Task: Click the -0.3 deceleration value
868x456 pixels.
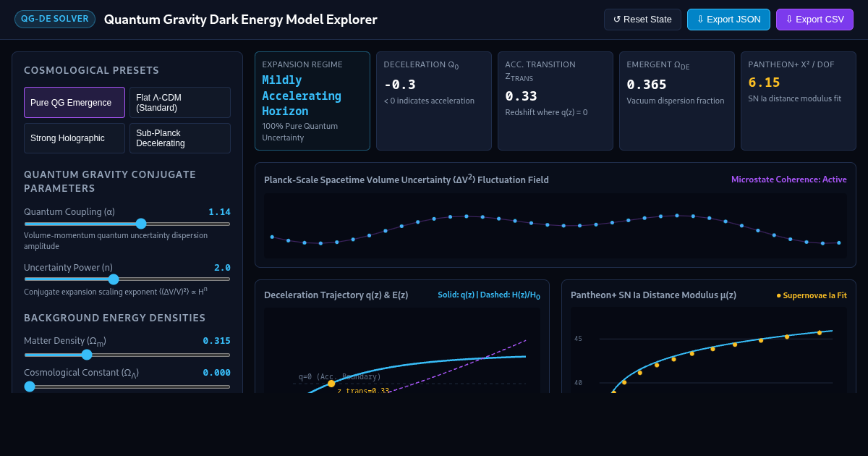Action: click(399, 85)
